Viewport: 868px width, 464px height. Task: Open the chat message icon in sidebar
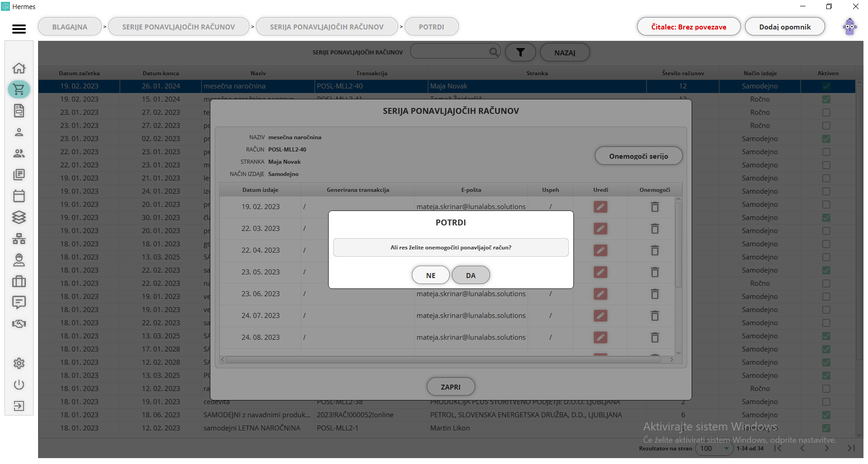(19, 303)
